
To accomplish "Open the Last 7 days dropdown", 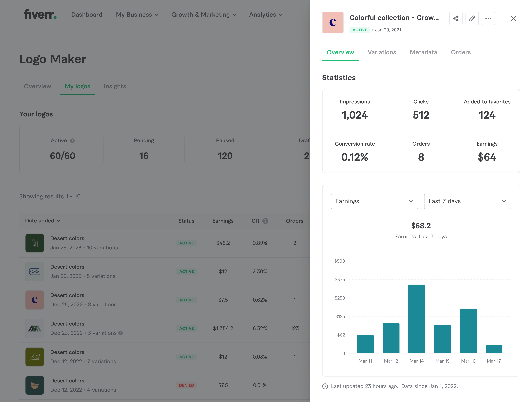I will pos(467,201).
